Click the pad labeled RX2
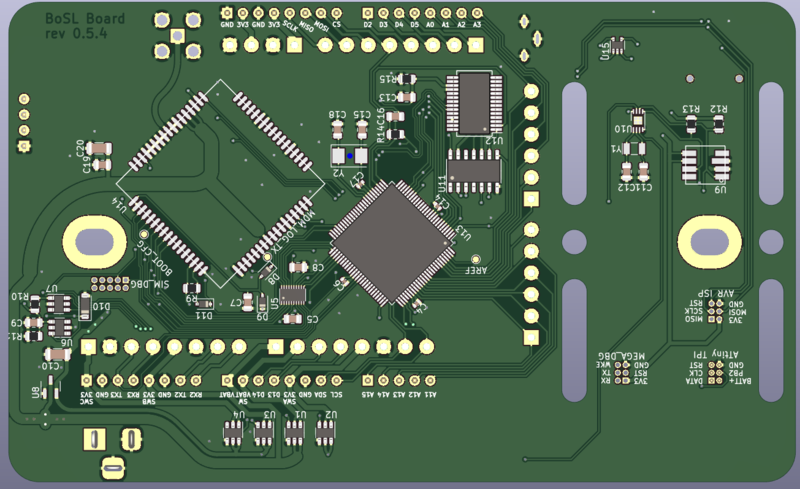The image size is (800, 489). pyautogui.click(x=195, y=380)
